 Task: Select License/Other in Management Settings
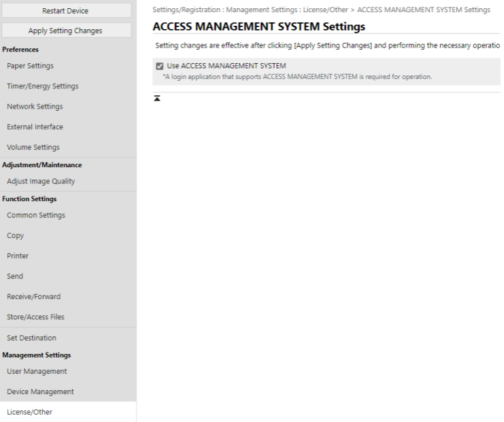29,412
